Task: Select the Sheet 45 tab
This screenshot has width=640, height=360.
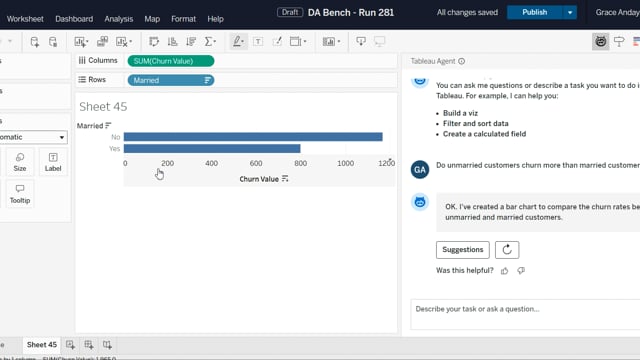Action: (x=42, y=345)
